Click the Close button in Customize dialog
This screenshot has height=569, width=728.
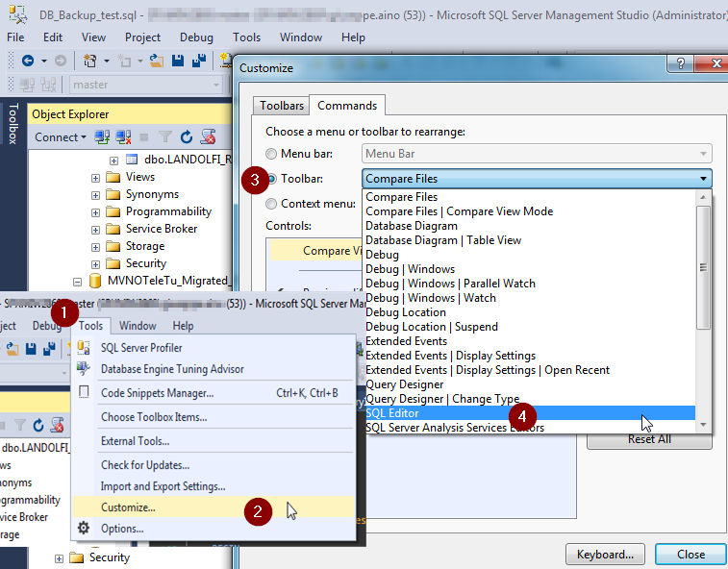coord(690,555)
